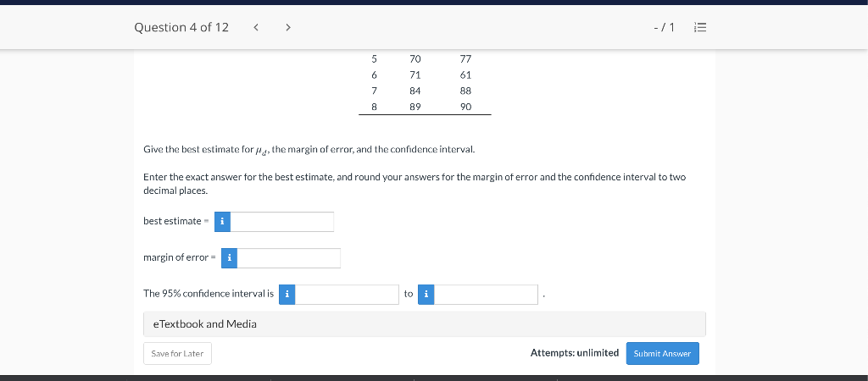Select table cell value 84 in row 7

[x=415, y=91]
